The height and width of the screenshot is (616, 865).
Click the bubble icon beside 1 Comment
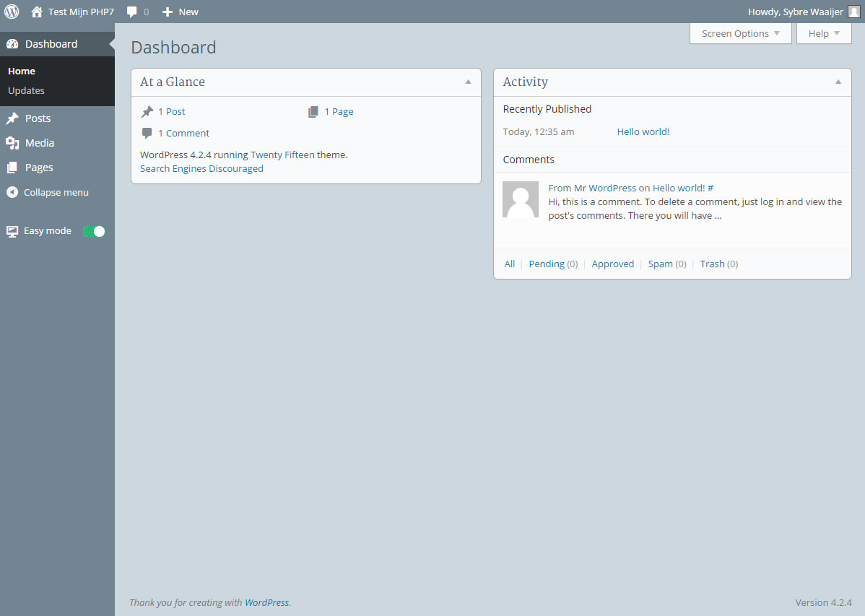tap(147, 133)
